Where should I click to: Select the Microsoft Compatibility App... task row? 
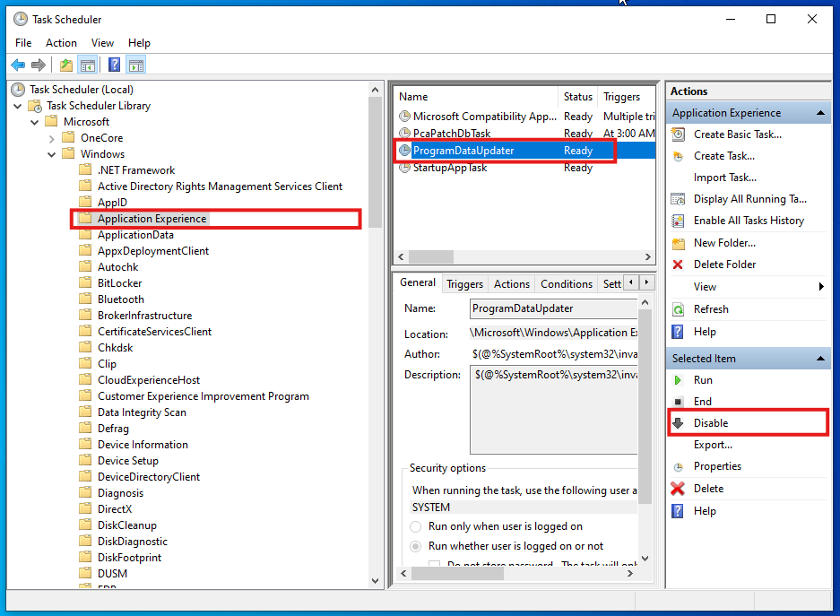[525, 117]
